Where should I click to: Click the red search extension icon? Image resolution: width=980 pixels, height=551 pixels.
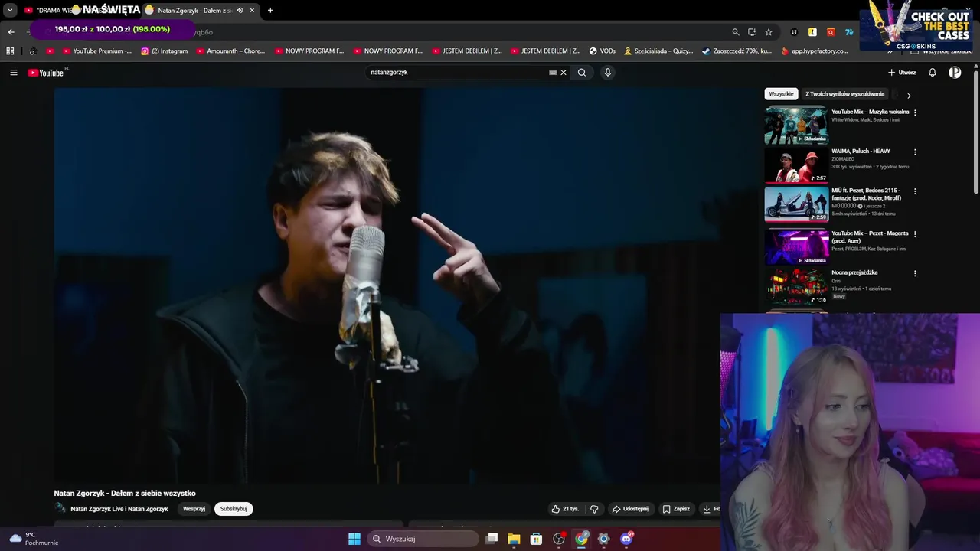pos(831,32)
